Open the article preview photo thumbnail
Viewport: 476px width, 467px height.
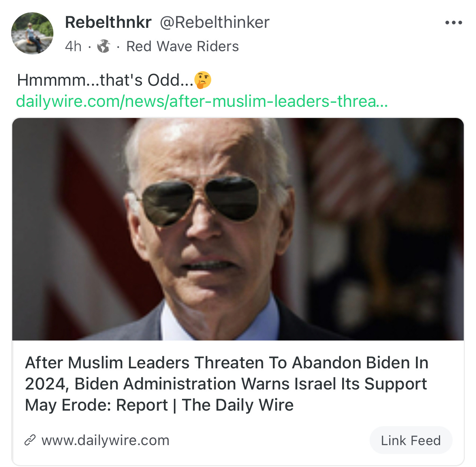click(x=238, y=229)
